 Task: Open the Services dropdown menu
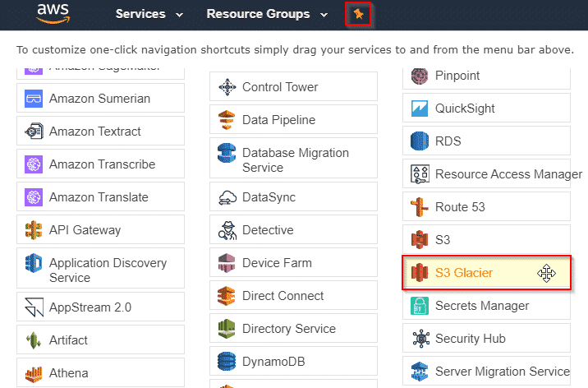click(x=149, y=14)
